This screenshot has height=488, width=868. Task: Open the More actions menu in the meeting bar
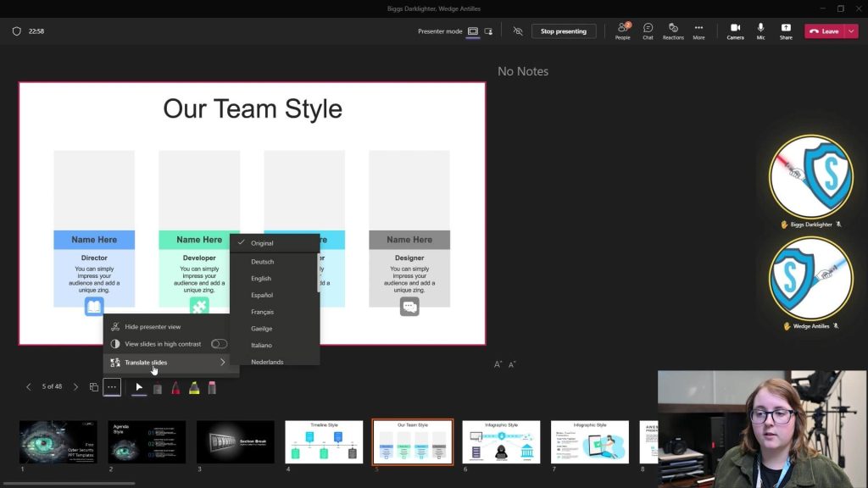coord(698,31)
